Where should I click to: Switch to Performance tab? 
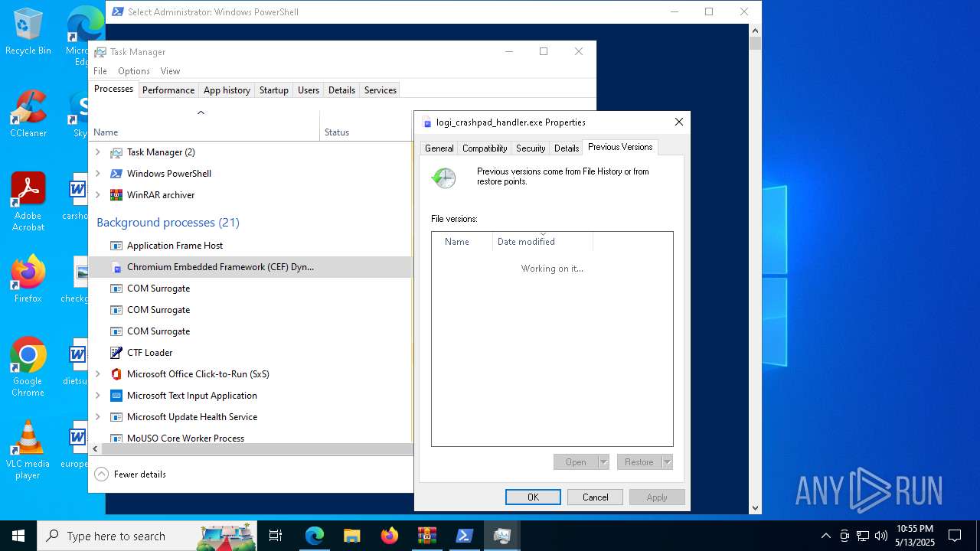[x=168, y=90]
